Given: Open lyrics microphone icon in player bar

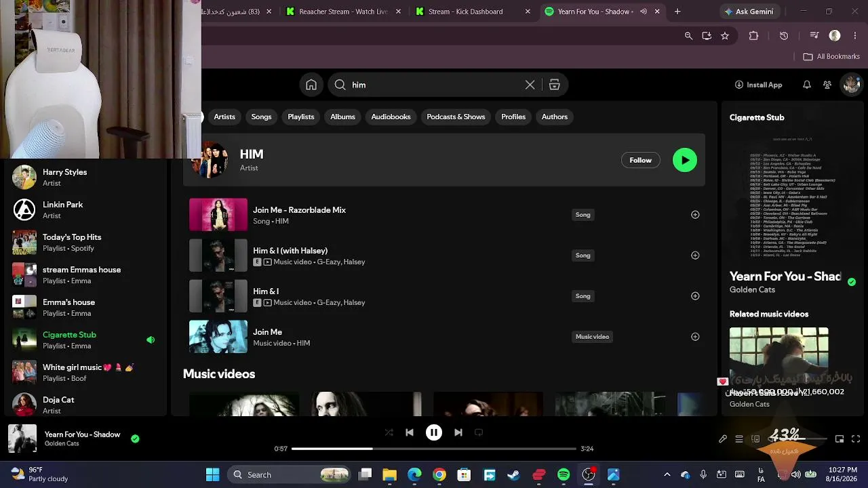Looking at the screenshot, I should coord(723,439).
